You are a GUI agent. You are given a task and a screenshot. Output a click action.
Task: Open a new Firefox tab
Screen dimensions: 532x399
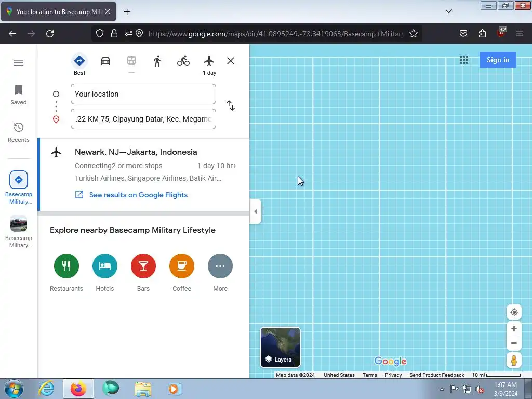pyautogui.click(x=127, y=12)
